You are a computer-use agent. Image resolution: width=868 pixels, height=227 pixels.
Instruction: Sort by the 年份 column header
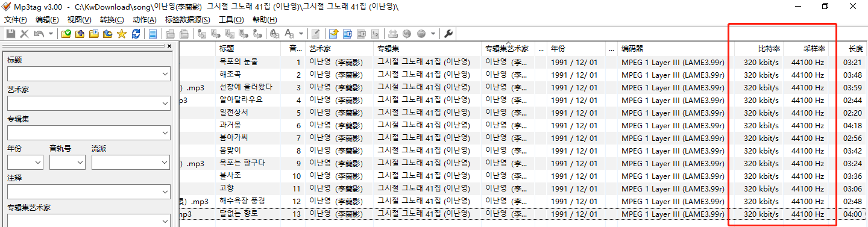coord(576,49)
